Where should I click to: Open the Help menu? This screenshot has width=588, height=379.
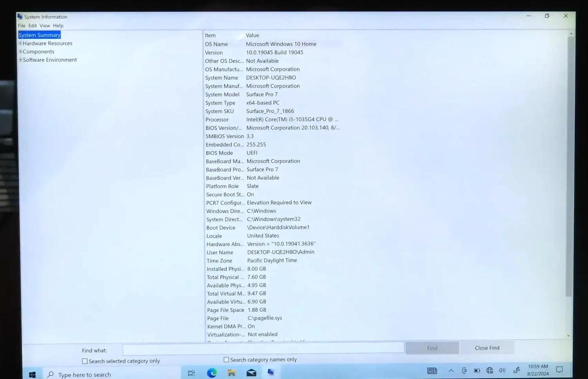coord(58,25)
